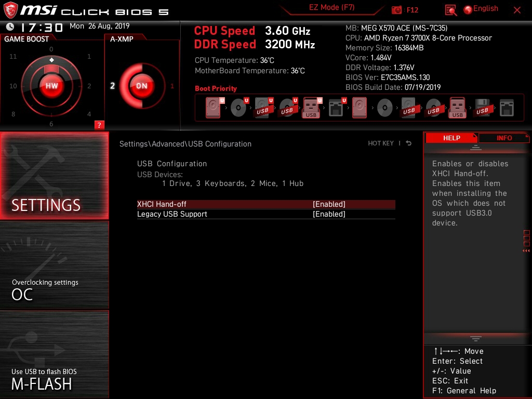Select the UEFI USB CD/DVD boot icon
532x399 pixels.
click(x=288, y=108)
